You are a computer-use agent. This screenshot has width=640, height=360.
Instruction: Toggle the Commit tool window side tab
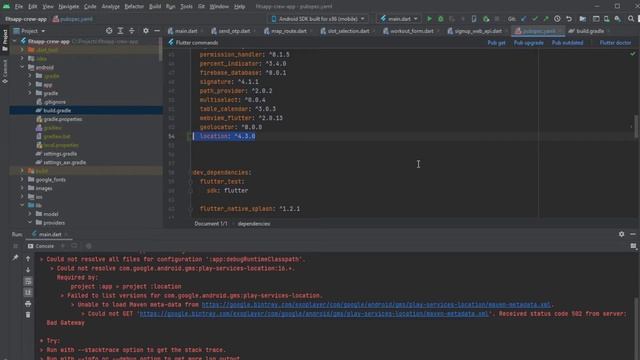[5, 71]
